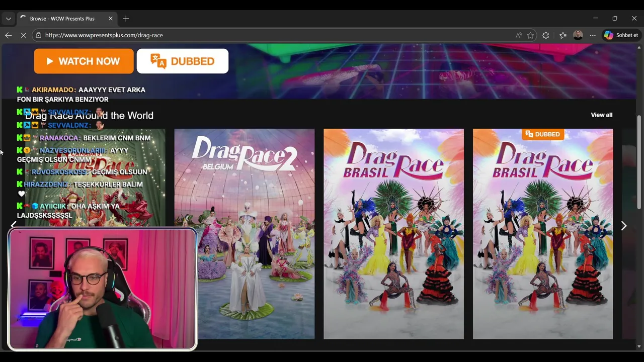Select the Browse - WOW Presents Plus tab
The width and height of the screenshot is (644, 362).
pyautogui.click(x=67, y=19)
